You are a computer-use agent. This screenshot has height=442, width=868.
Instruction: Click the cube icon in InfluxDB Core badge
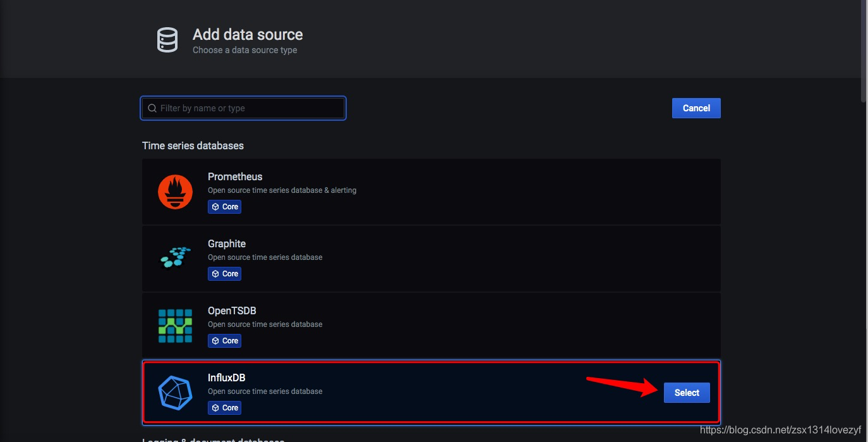(x=215, y=408)
